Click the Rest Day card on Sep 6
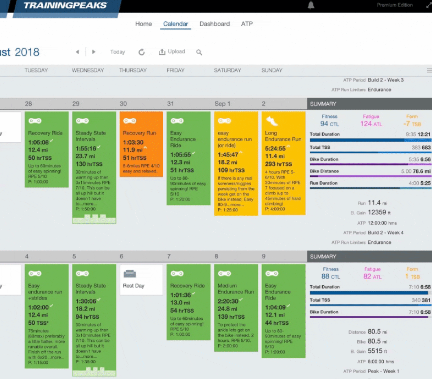This screenshot has height=379, width=432. coord(141,280)
